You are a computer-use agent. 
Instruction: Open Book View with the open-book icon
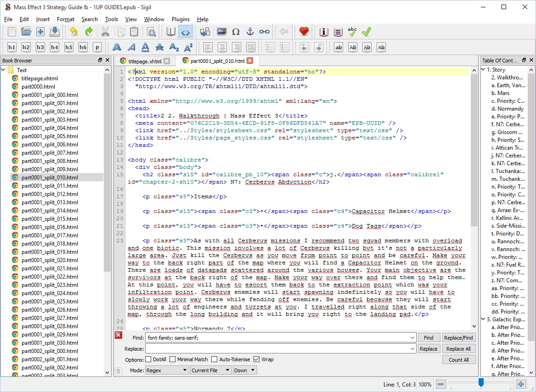tap(171, 32)
